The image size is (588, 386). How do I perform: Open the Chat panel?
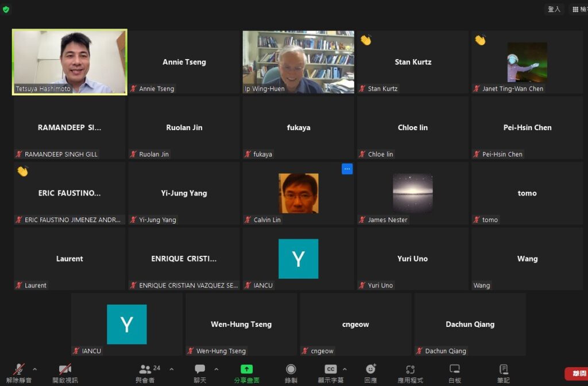click(200, 373)
